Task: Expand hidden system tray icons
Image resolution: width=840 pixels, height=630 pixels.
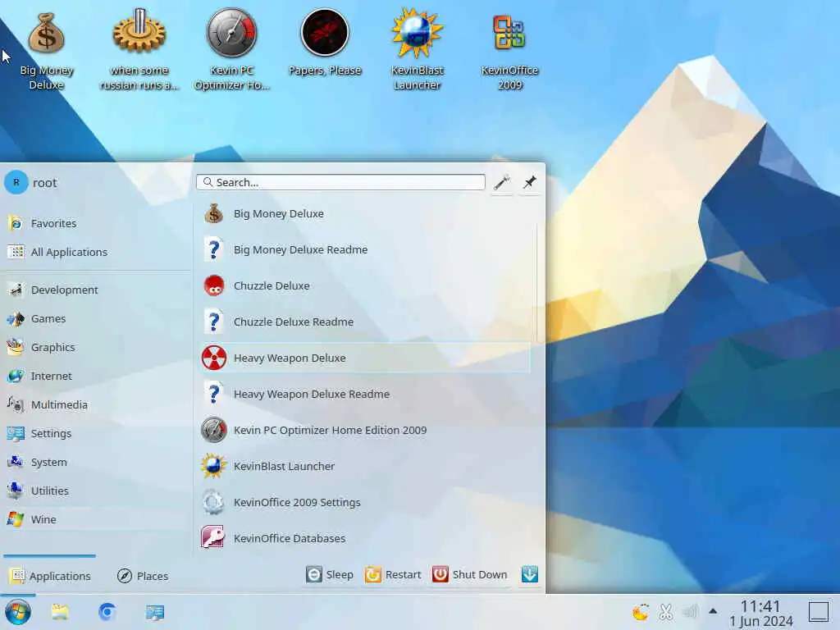Action: (713, 611)
